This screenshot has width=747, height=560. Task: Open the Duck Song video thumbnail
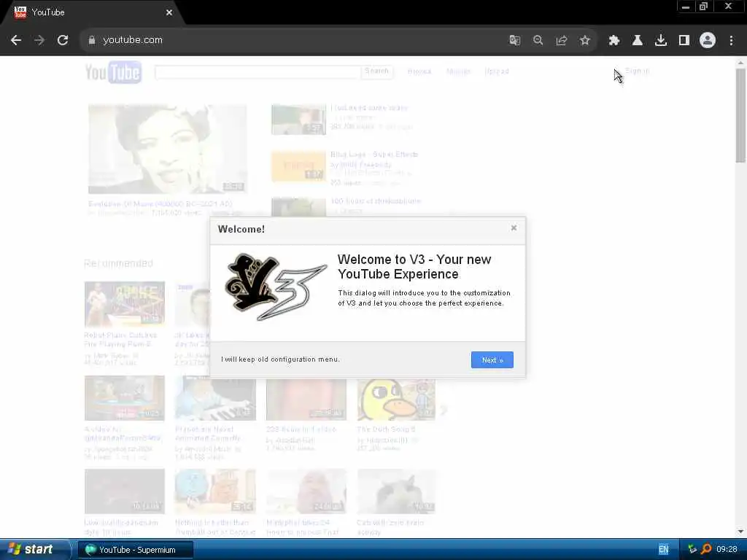coord(396,399)
